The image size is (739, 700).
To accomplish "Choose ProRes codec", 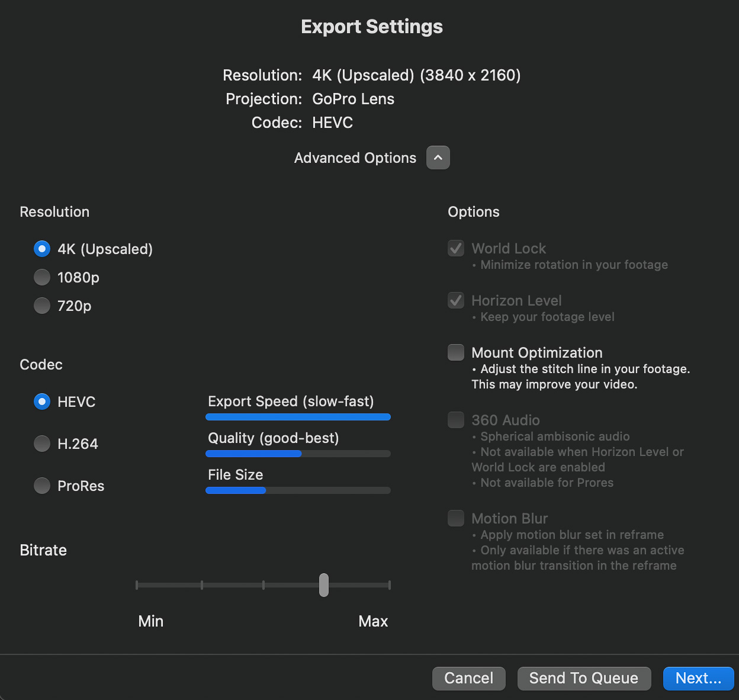I will [x=42, y=486].
